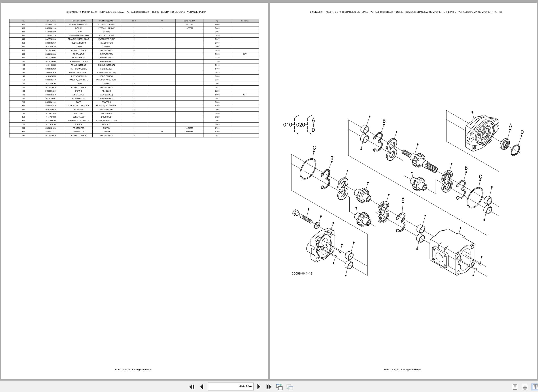Image resolution: width=538 pixels, height=392 pixels.
Task: Click the Part Name(ENG) column header
Action: (x=106, y=21)
